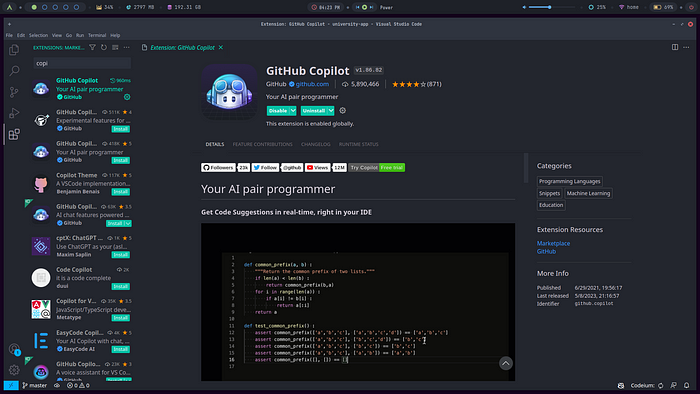
Task: Open the Terminal menu
Action: click(97, 35)
